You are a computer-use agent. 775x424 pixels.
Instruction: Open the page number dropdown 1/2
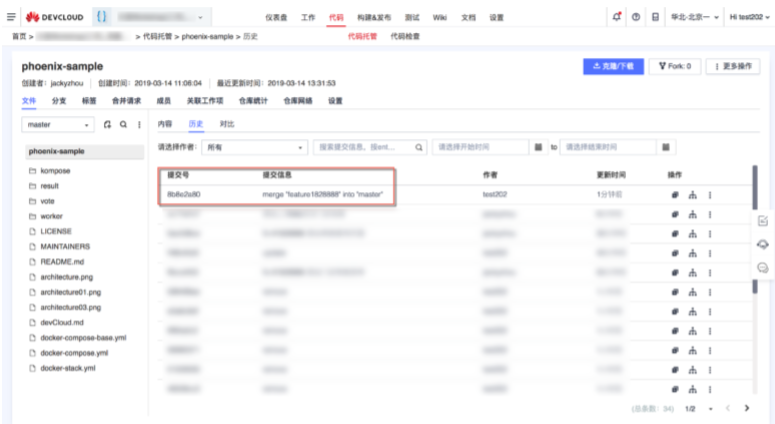click(699, 409)
